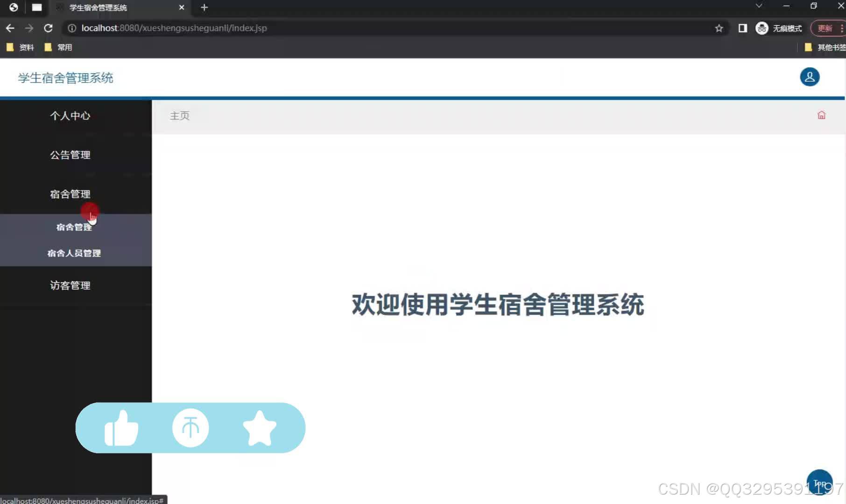Click the browser forward arrow
846x504 pixels.
coord(29,28)
